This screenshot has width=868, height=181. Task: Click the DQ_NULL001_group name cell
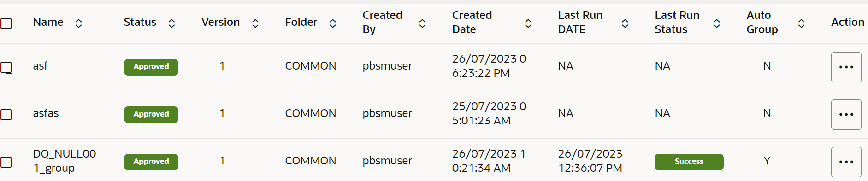point(65,161)
